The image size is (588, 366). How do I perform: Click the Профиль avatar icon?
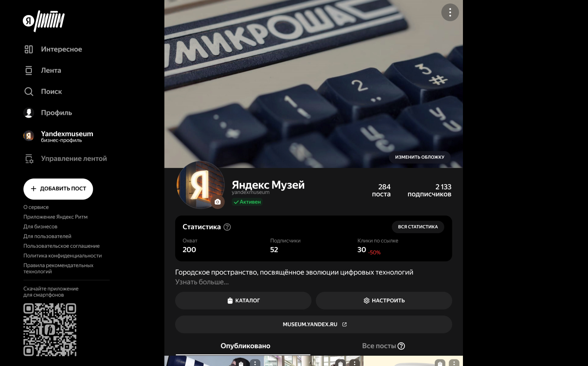point(29,113)
